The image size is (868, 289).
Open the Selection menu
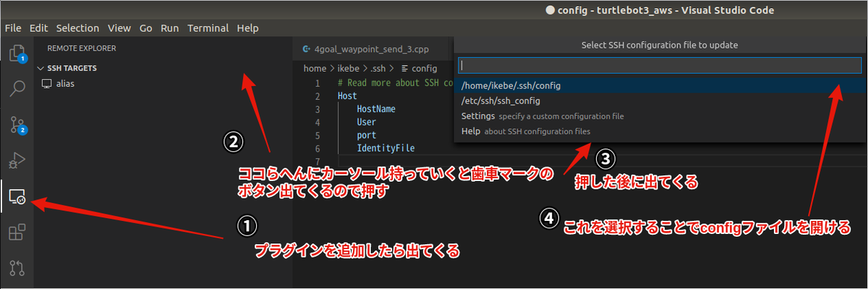pyautogui.click(x=77, y=28)
